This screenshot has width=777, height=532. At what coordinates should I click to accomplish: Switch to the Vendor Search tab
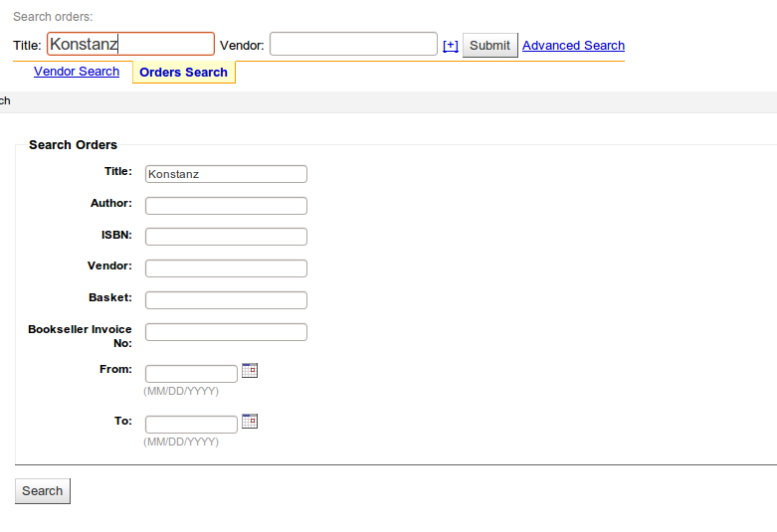click(x=77, y=72)
